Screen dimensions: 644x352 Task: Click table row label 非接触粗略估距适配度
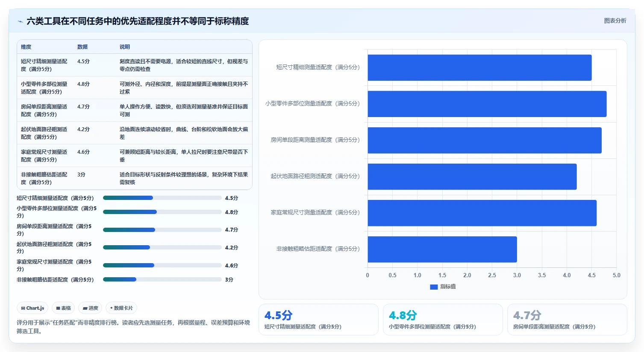(x=44, y=178)
